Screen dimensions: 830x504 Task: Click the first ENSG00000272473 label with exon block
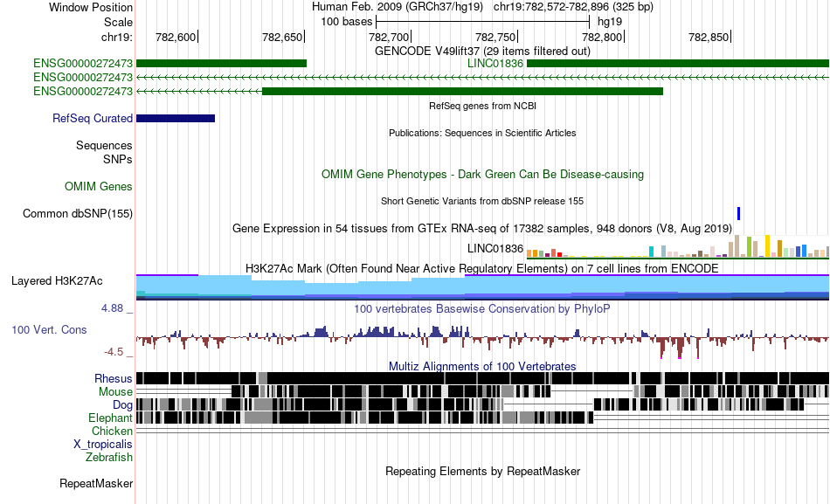[x=83, y=64]
